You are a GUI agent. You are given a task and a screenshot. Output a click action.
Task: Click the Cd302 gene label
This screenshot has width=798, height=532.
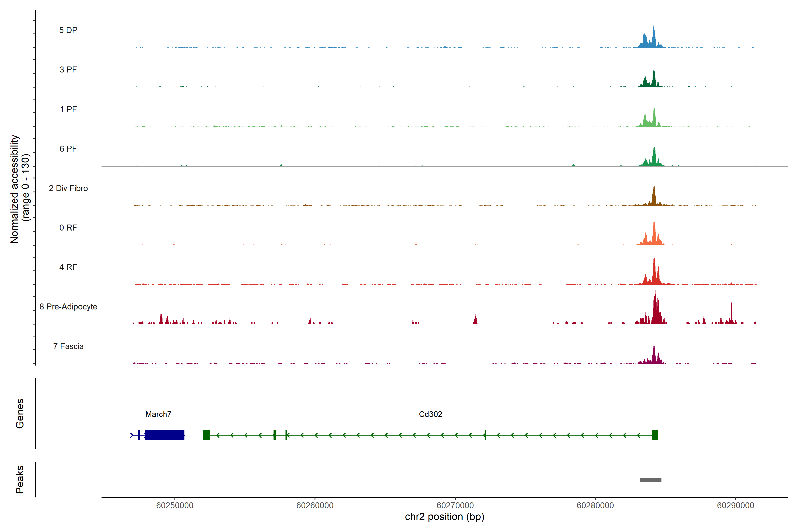(430, 414)
